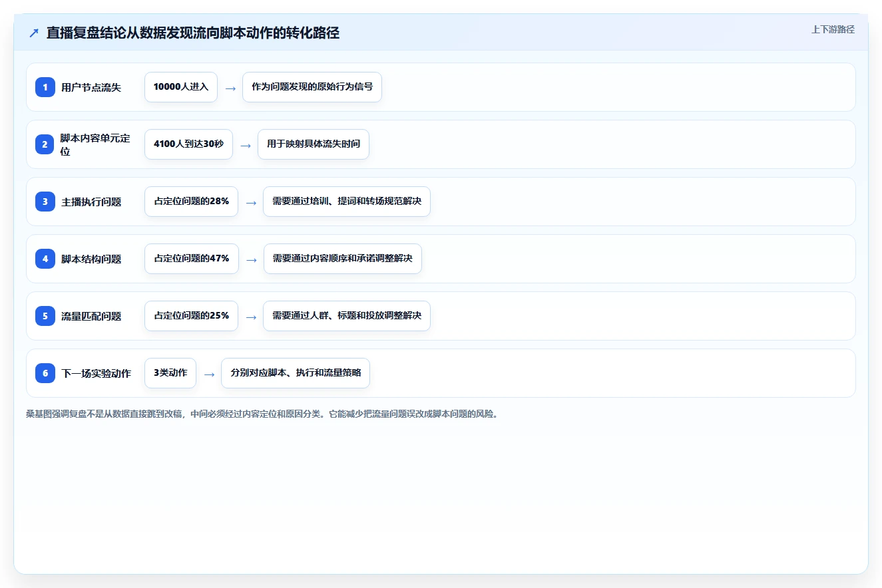Image resolution: width=882 pixels, height=588 pixels.
Task: Click the 占定位问题的28% chip
Action: 191,202
